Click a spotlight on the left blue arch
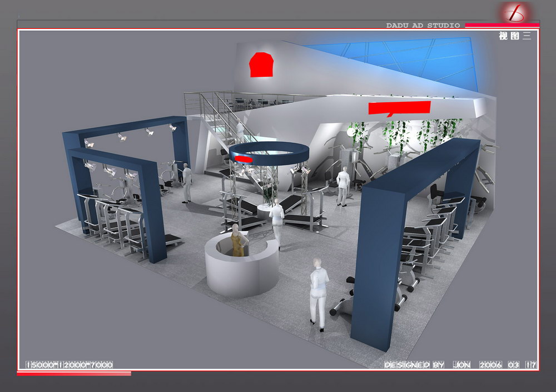 pos(121,137)
